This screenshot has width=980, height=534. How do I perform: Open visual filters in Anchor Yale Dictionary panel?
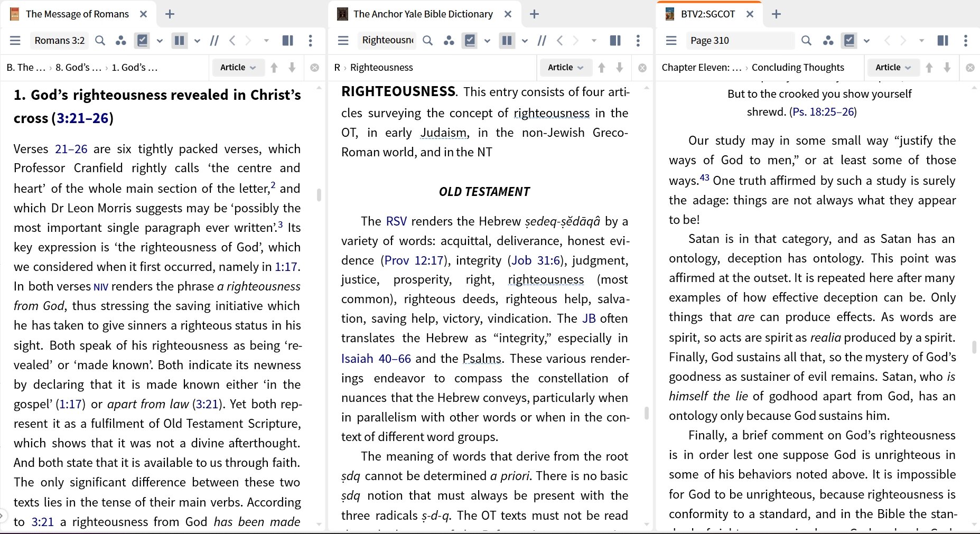(449, 41)
